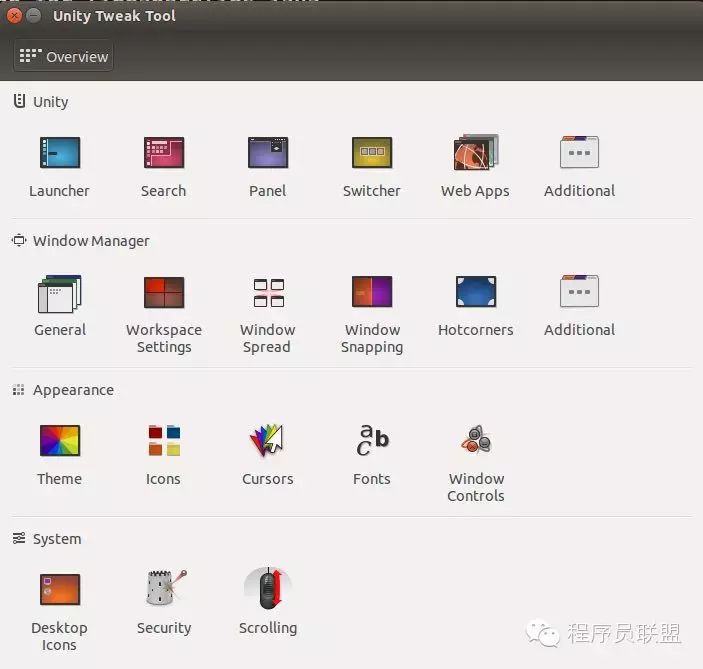Close the Unity Tweak Tool window
The width and height of the screenshot is (703, 669).
tap(14, 16)
